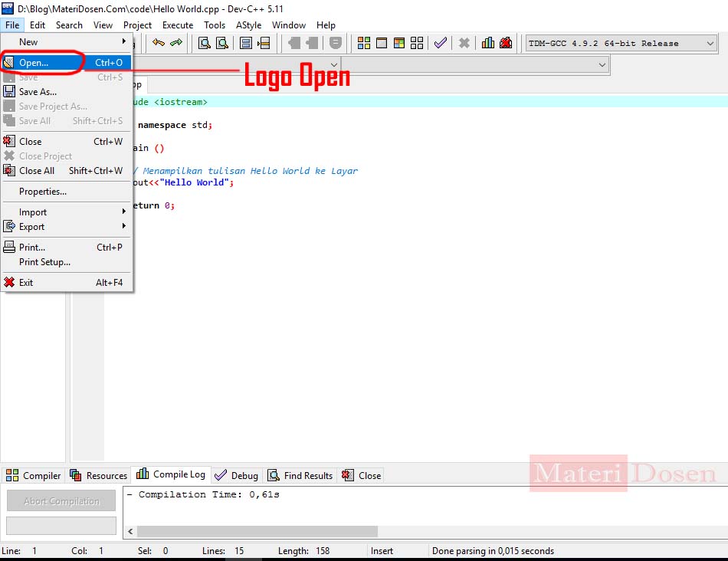Choose Close All menu entry
Screen dimensions: 728x561
[x=67, y=170]
